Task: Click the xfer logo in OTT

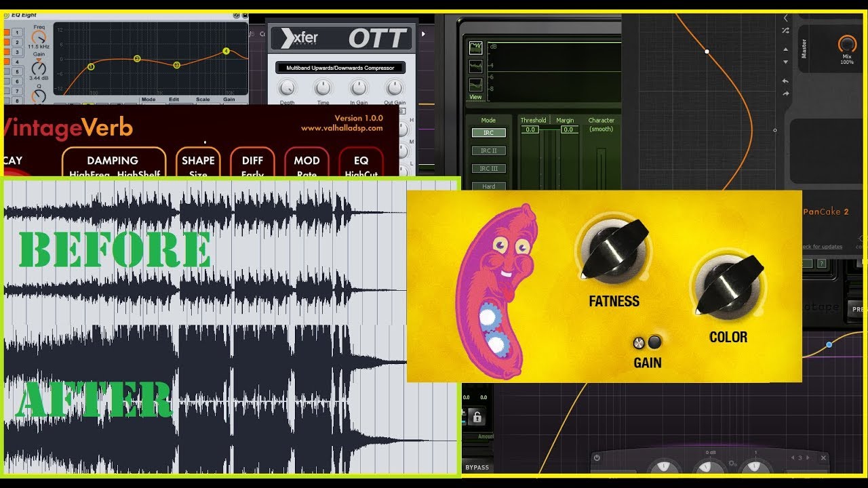Action: point(299,38)
